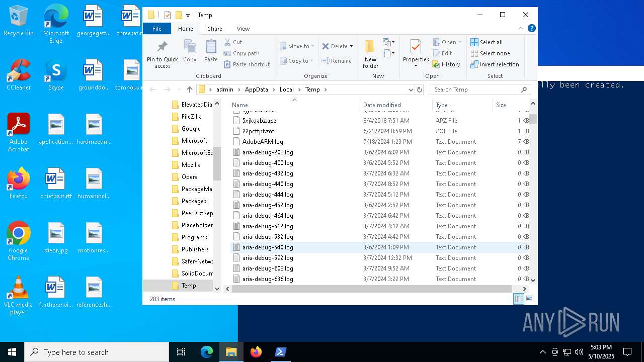Click the Local breadcrumb segment
This screenshot has height=362, width=644.
pos(287,89)
